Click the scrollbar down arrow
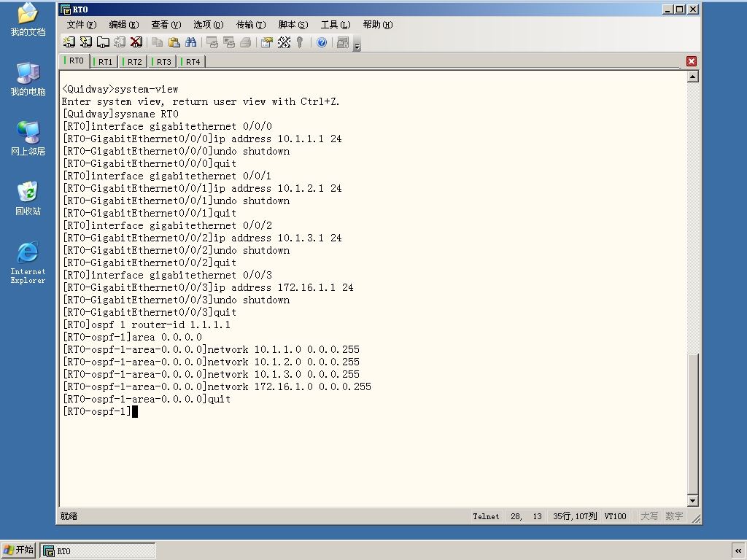747x560 pixels. [693, 500]
